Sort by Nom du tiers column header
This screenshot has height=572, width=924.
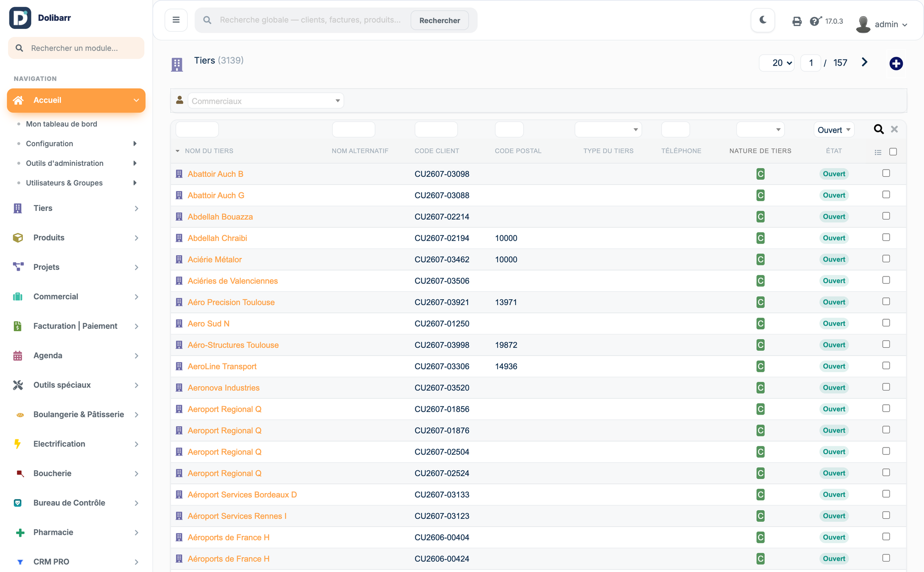209,151
